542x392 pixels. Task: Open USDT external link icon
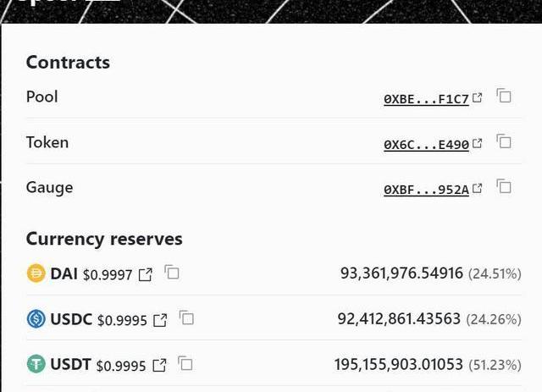click(159, 366)
